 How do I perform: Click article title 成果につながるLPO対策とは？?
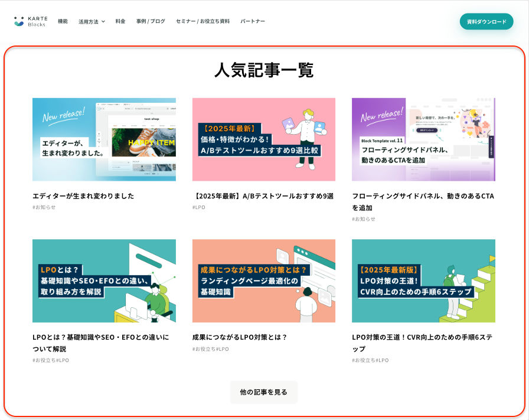pos(240,337)
